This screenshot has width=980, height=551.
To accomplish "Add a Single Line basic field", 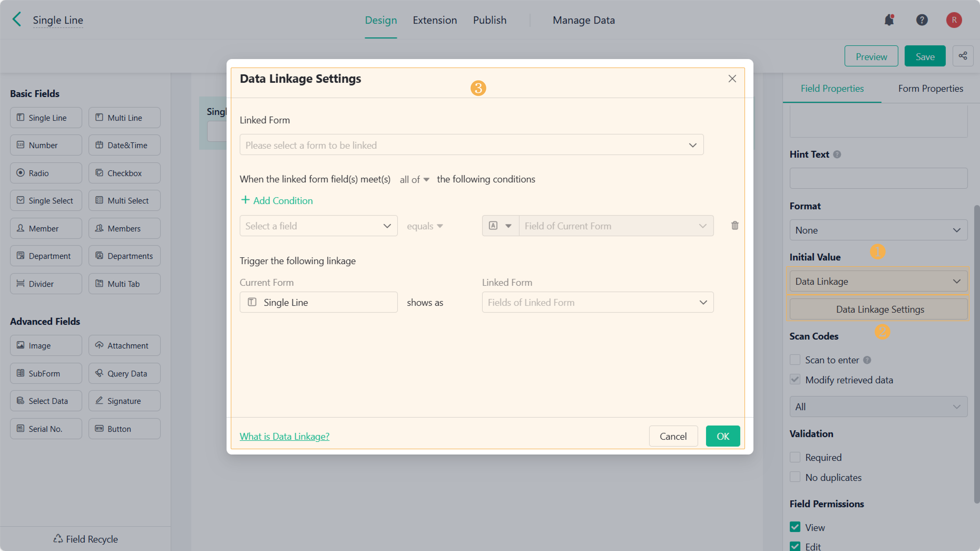I will click(46, 118).
